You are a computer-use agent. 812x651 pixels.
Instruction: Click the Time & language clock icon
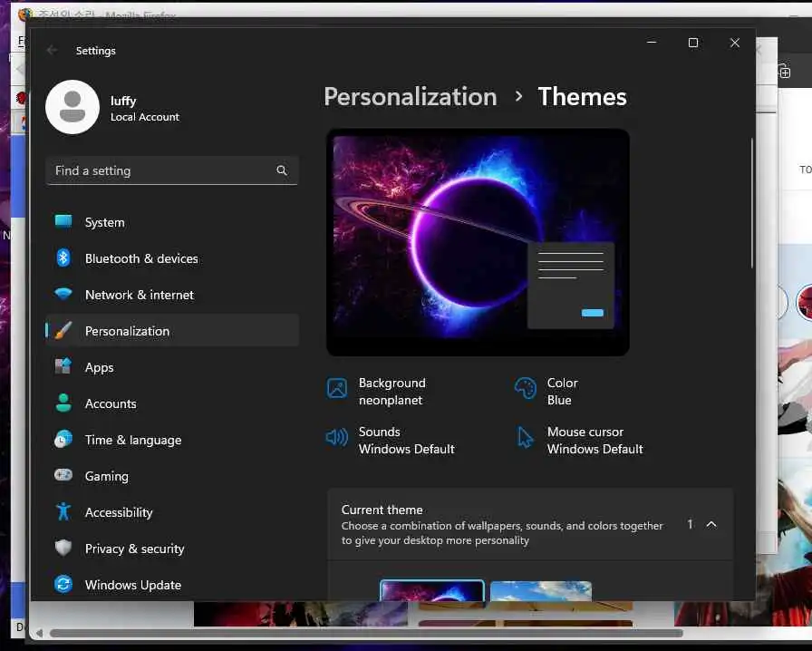tap(63, 439)
